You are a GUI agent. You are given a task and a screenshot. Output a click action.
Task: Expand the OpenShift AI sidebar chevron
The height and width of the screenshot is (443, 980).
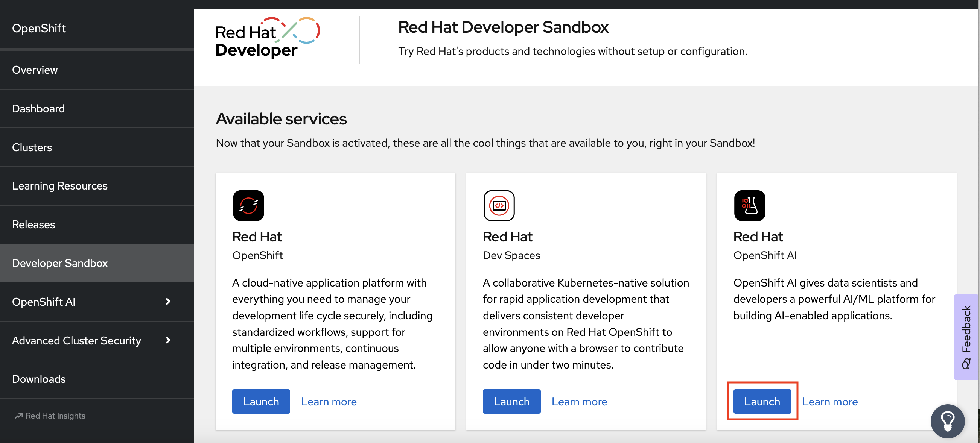[x=168, y=302]
